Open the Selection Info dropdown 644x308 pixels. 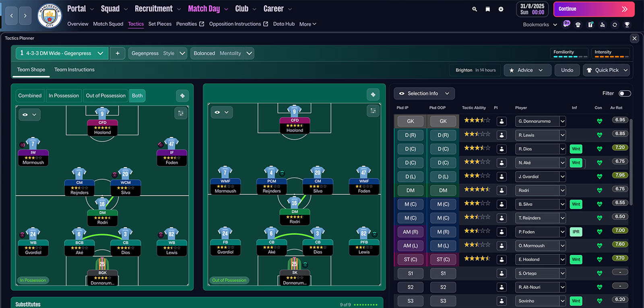424,94
